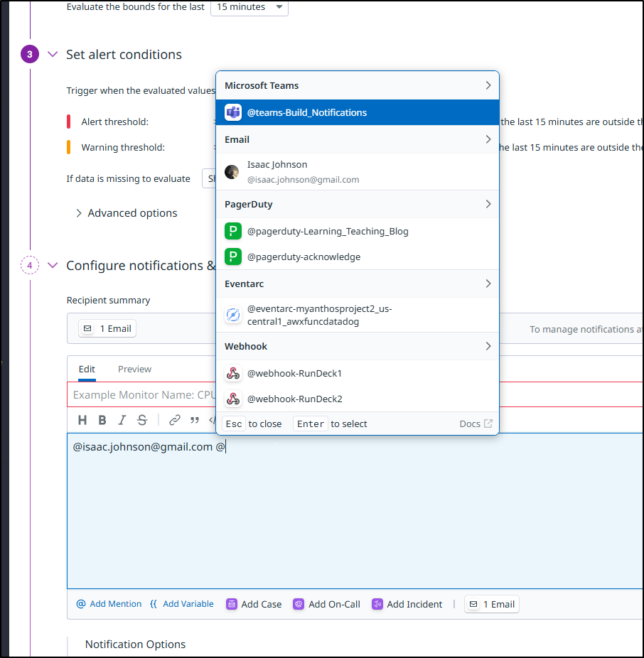Click Isaac Johnson's avatar picture
The width and height of the screenshot is (644, 658).
point(232,172)
